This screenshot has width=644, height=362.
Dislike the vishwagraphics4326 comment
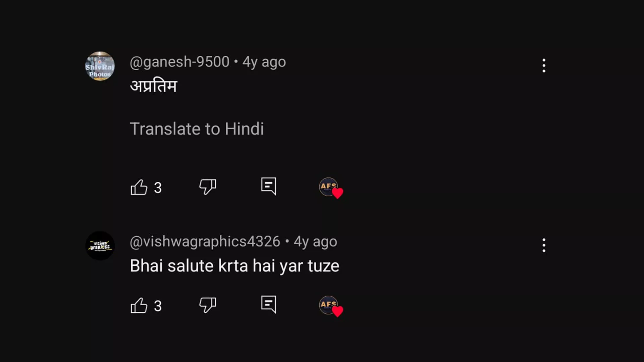(x=208, y=305)
